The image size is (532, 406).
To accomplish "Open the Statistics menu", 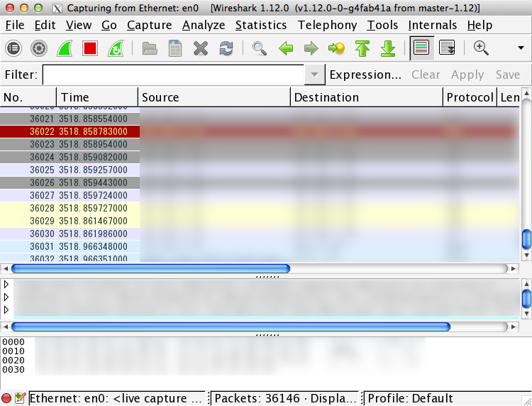I will pos(261,25).
